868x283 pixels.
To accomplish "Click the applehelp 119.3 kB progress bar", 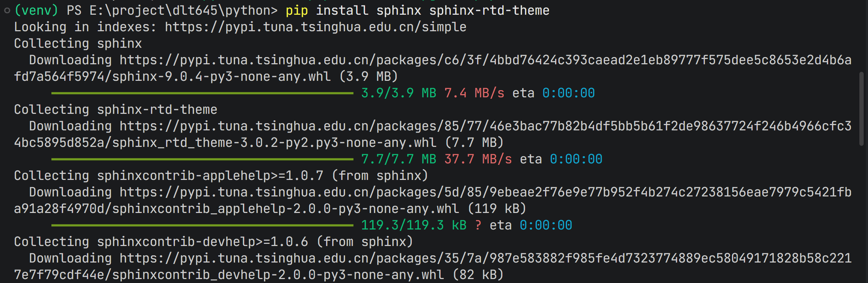I will tap(202, 225).
